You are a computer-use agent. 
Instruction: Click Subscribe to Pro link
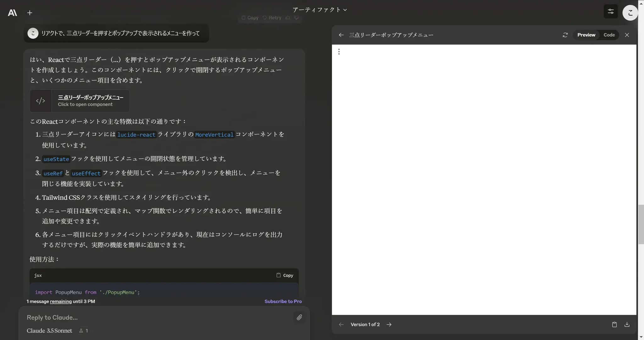tap(283, 301)
